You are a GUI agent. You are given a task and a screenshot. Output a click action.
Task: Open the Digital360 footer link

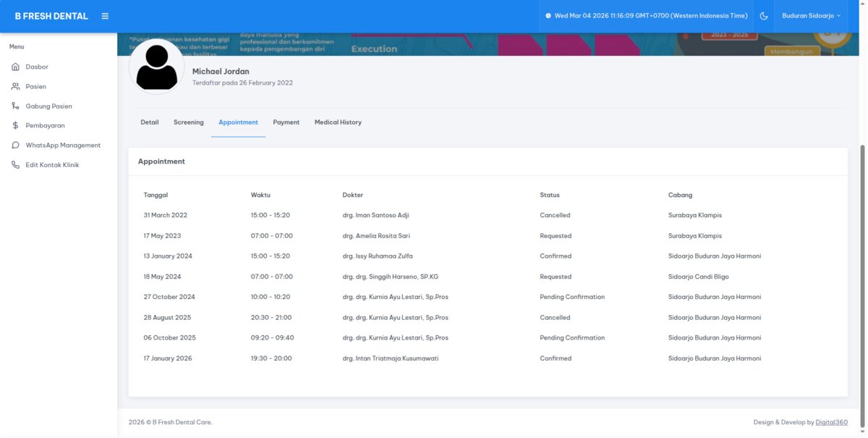[x=831, y=422]
